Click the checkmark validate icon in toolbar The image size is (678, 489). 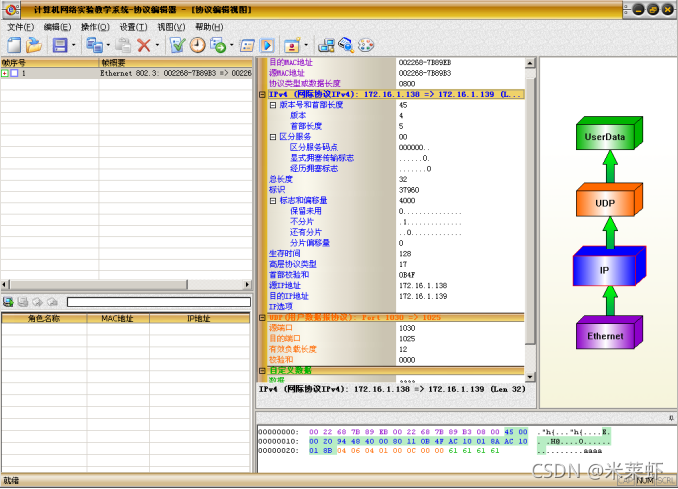coord(177,45)
